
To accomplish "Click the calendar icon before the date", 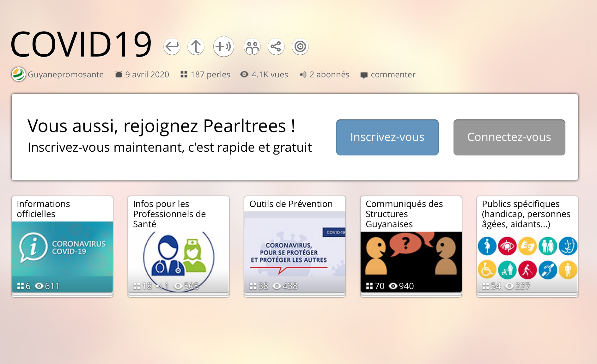I will click(x=119, y=75).
